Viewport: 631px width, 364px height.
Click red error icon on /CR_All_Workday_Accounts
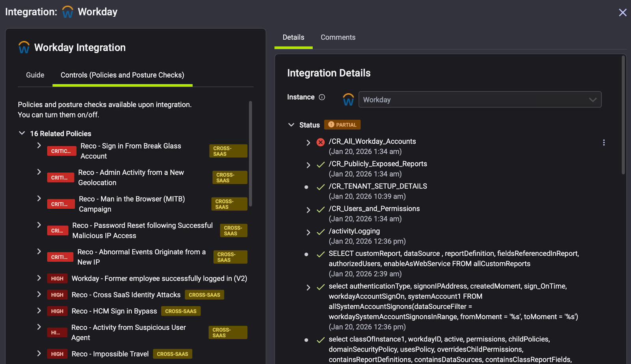pos(321,142)
